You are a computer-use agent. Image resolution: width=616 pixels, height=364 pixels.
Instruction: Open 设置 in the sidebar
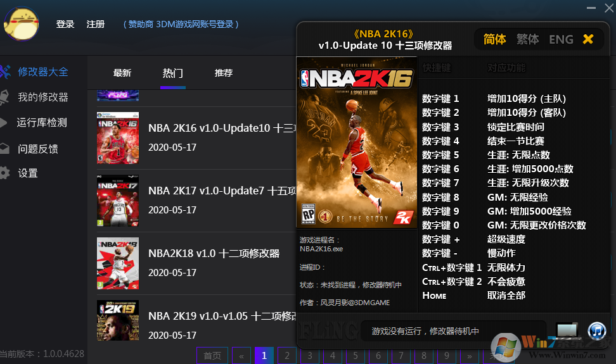(27, 173)
